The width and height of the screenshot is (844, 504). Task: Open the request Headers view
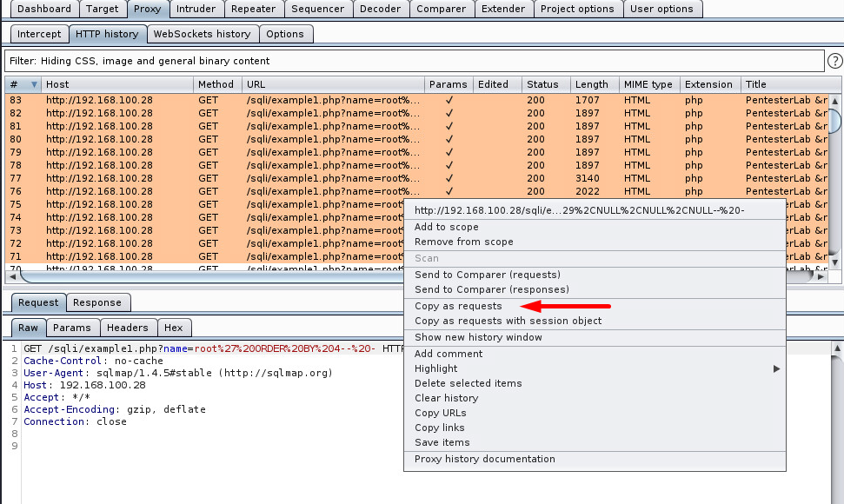click(128, 328)
